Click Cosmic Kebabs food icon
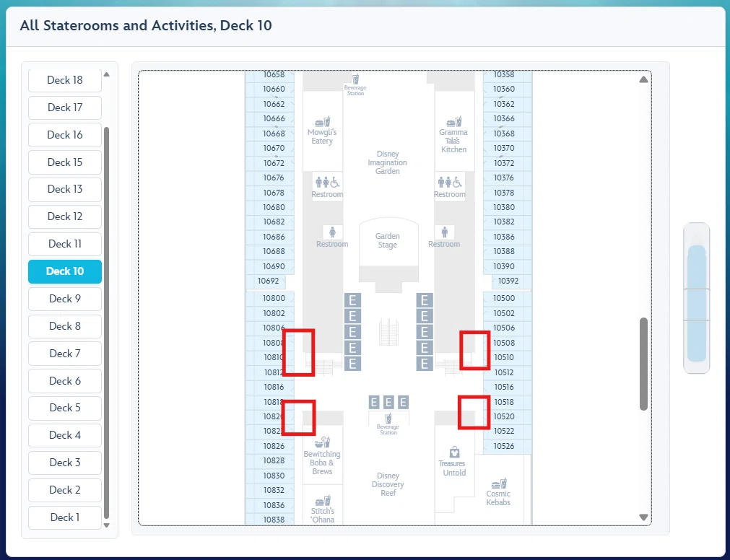The image size is (730, 560). (499, 484)
